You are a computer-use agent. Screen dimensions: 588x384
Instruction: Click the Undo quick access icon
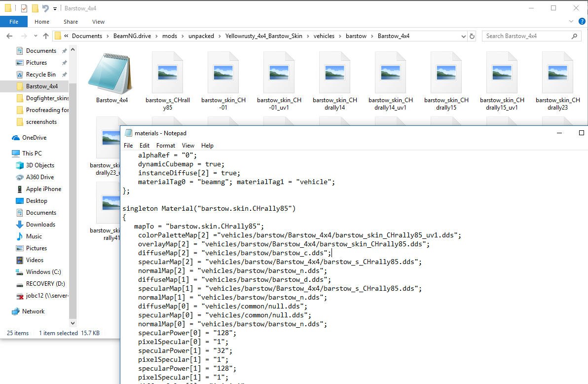pyautogui.click(x=46, y=8)
